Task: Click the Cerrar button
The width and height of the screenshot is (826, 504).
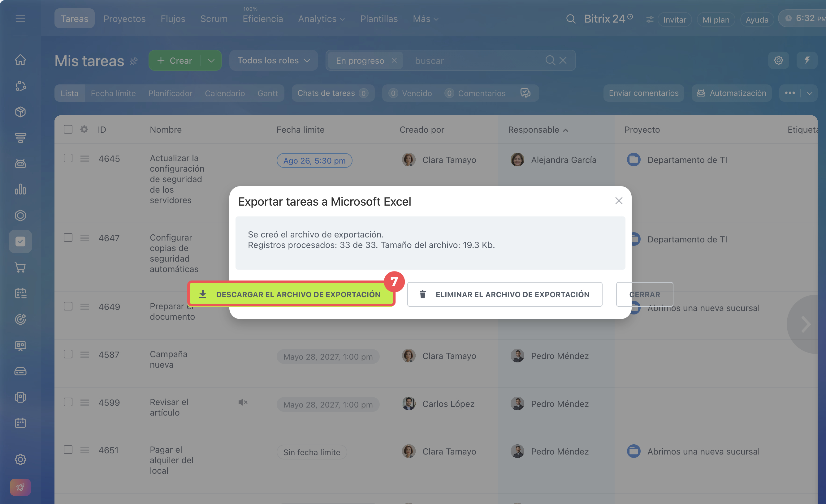Action: (644, 294)
